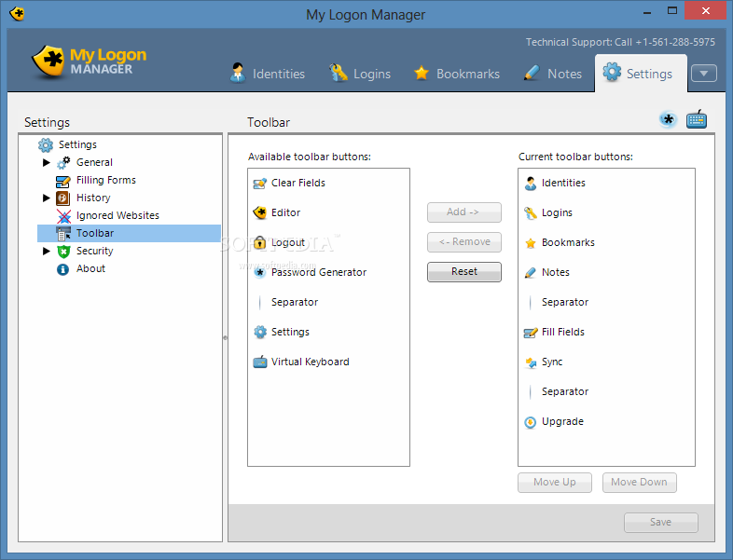The image size is (733, 560).
Task: Click the Reset button
Action: (x=464, y=272)
